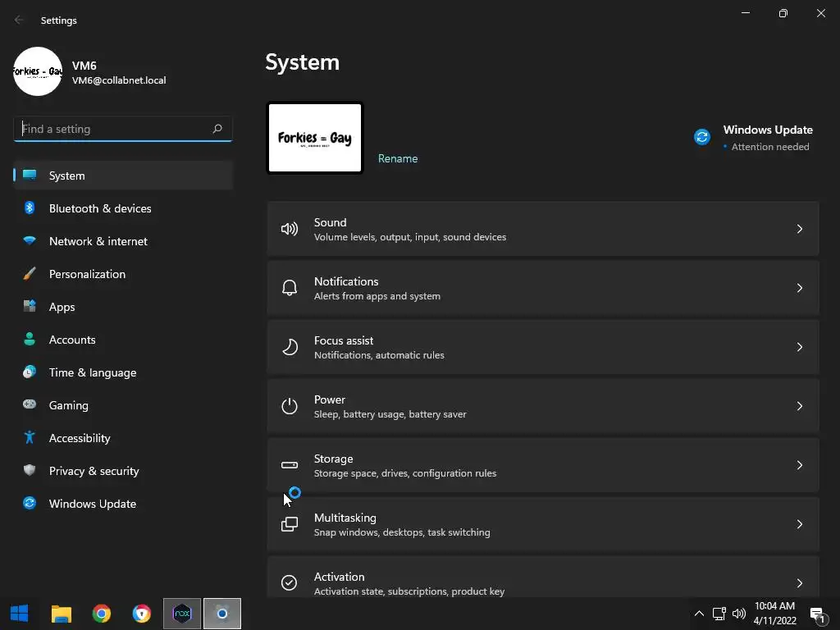
Task: Click the VM6 account name
Action: click(84, 66)
